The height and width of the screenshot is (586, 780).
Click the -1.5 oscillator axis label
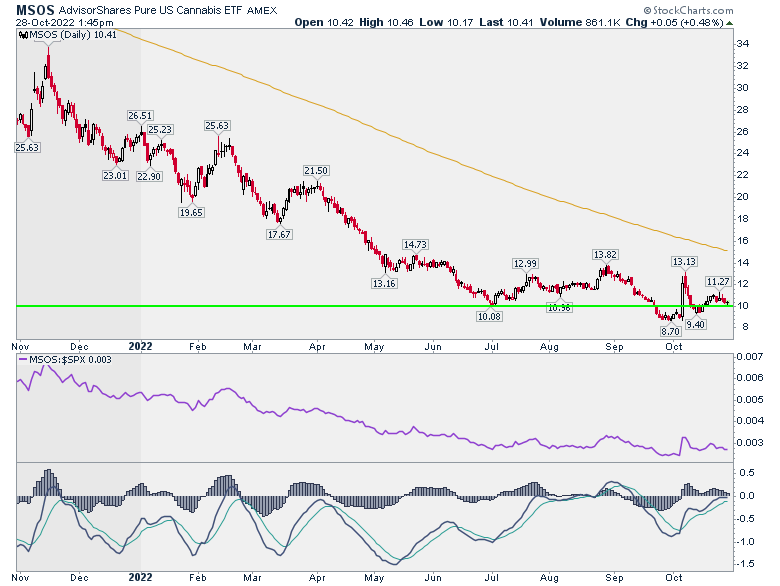pos(745,564)
